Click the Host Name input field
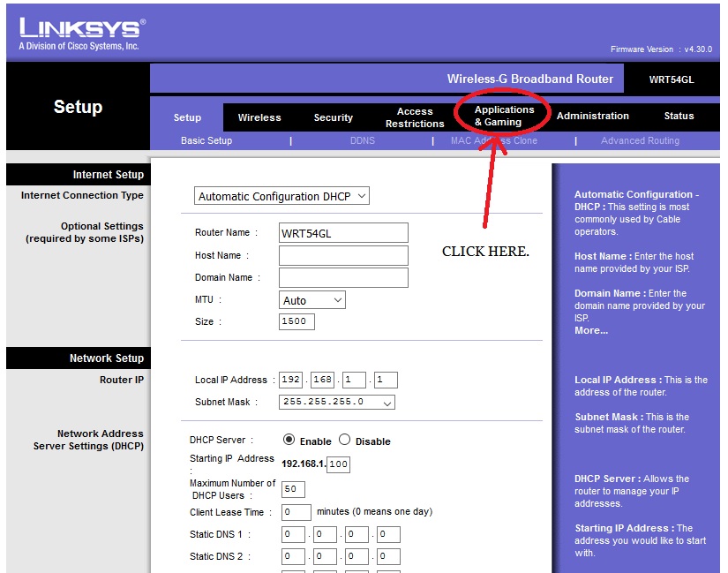728x573 pixels. pyautogui.click(x=343, y=255)
